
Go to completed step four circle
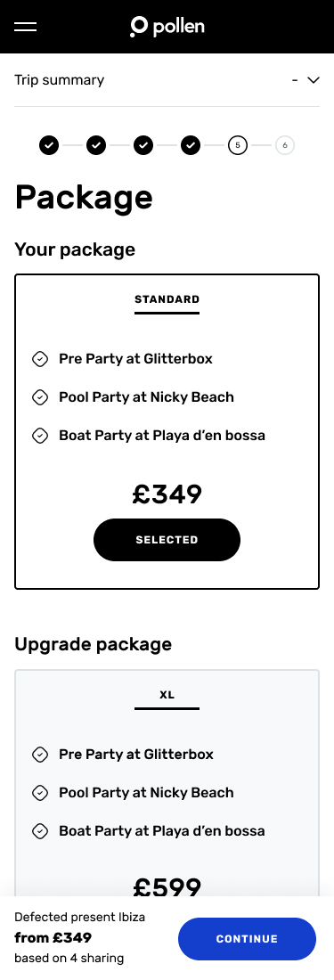pyautogui.click(x=191, y=145)
